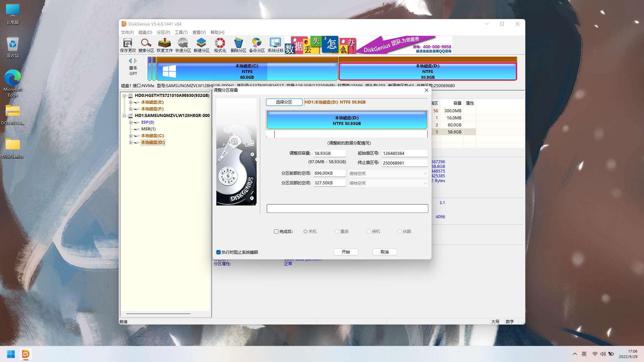Open 分区后部的空间 保持空闲 dropdown
644x362 pixels.
[388, 183]
